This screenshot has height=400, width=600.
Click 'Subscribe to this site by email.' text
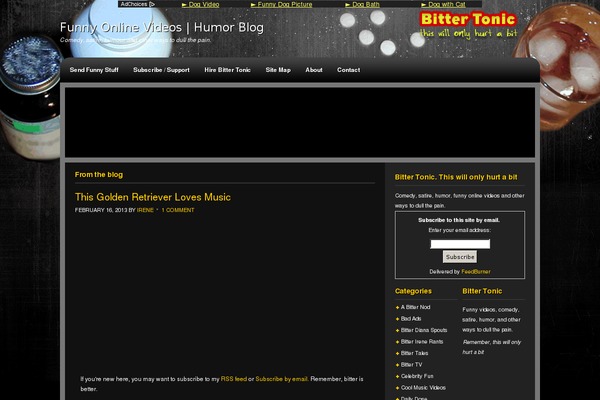coord(459,220)
